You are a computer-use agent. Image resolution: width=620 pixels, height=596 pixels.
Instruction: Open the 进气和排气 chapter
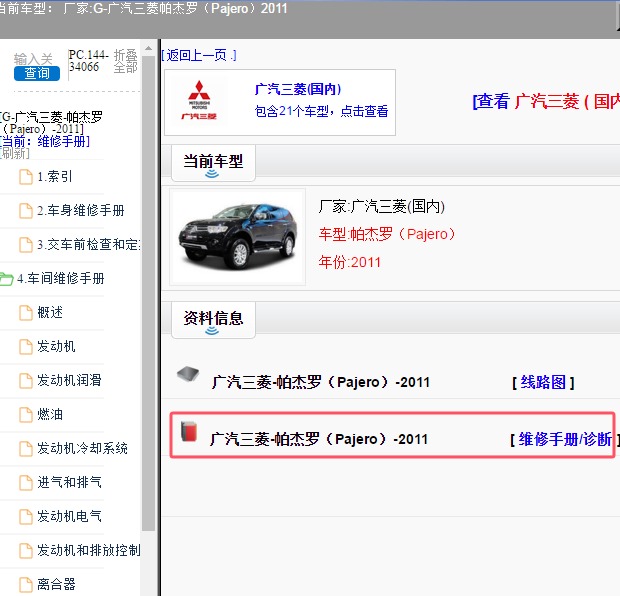coord(69,482)
